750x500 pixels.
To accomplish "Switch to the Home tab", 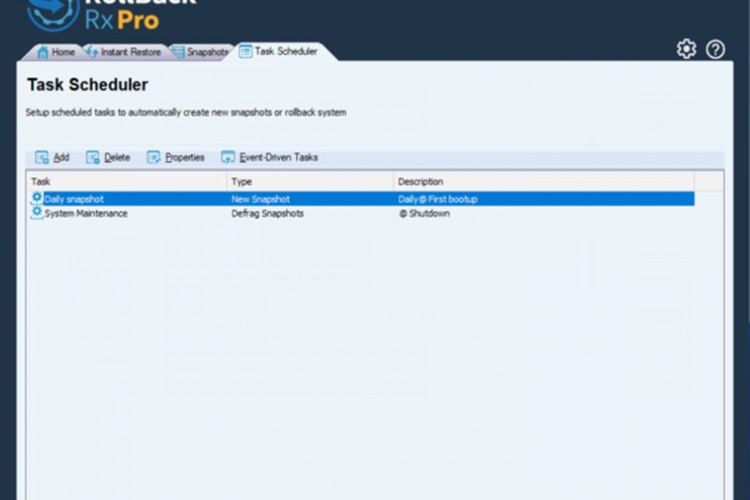I will [x=56, y=52].
